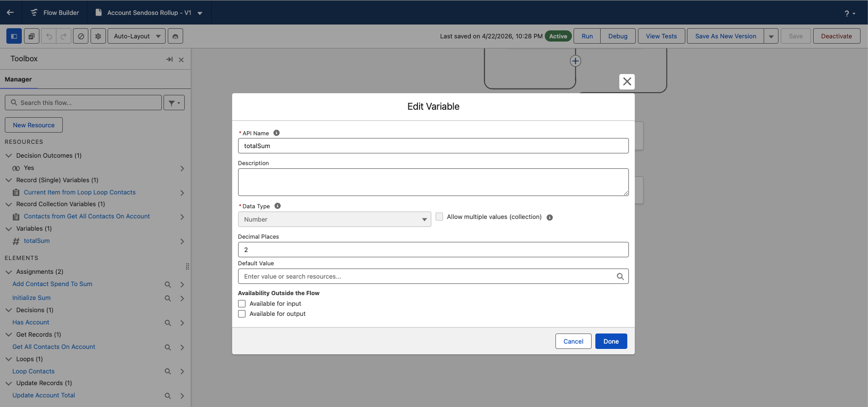Open the help question mark menu
Screen dimensions: 868x407
[849, 13]
